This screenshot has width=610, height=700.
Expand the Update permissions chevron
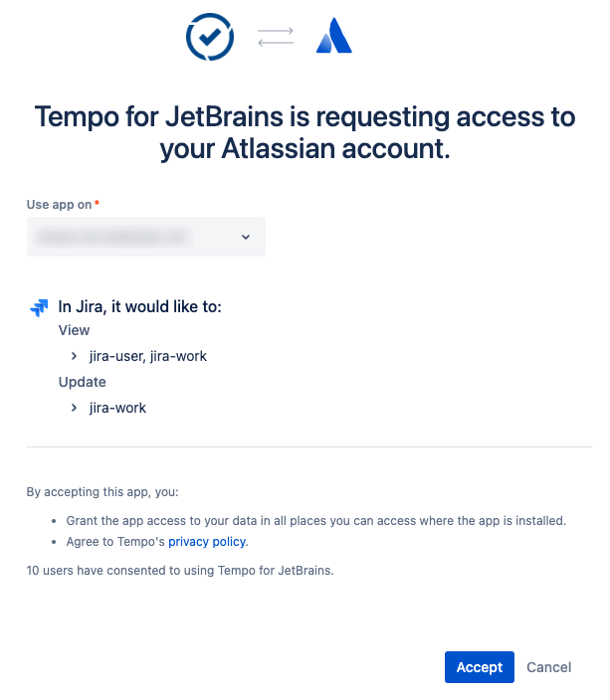[75, 408]
